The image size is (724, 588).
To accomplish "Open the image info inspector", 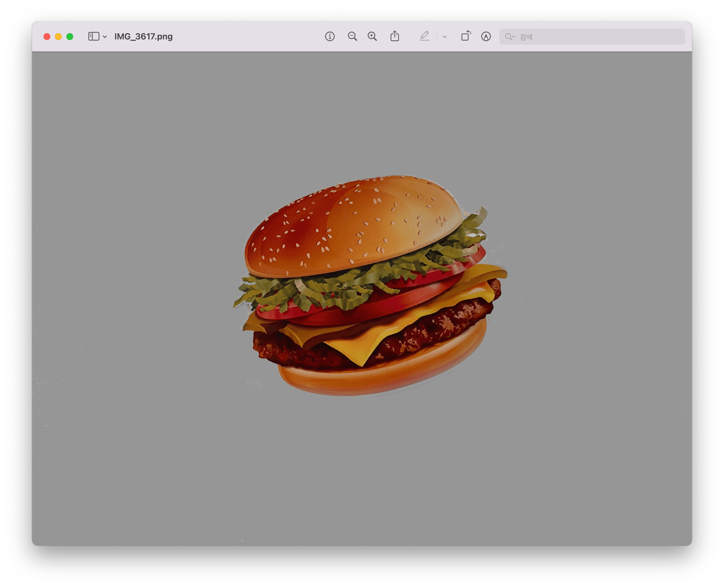I will (x=329, y=37).
